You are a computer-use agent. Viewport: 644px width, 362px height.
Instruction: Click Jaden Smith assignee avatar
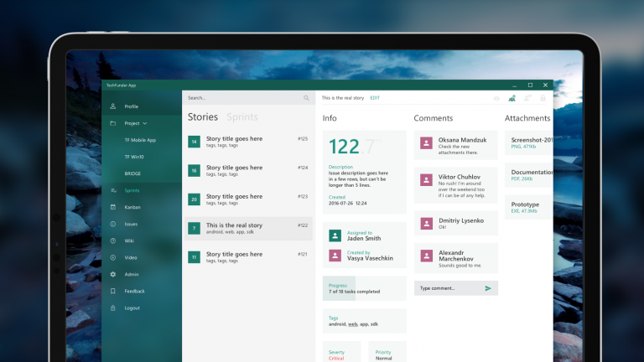point(335,235)
